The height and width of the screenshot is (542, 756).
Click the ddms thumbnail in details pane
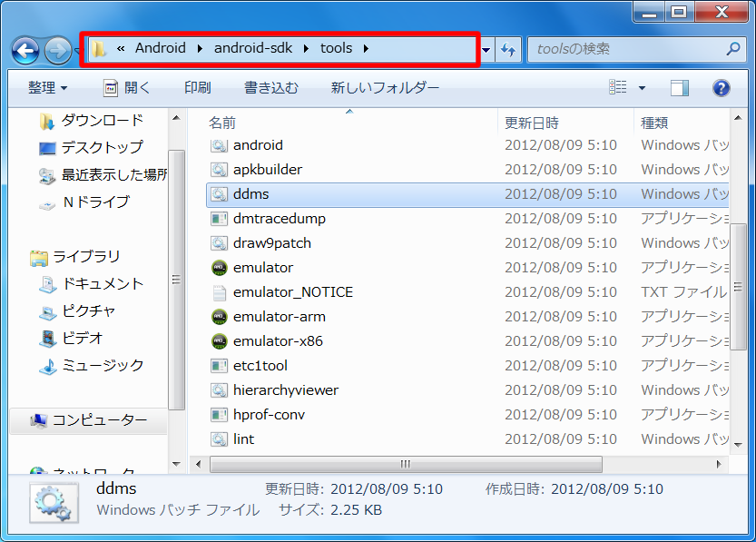click(x=54, y=504)
